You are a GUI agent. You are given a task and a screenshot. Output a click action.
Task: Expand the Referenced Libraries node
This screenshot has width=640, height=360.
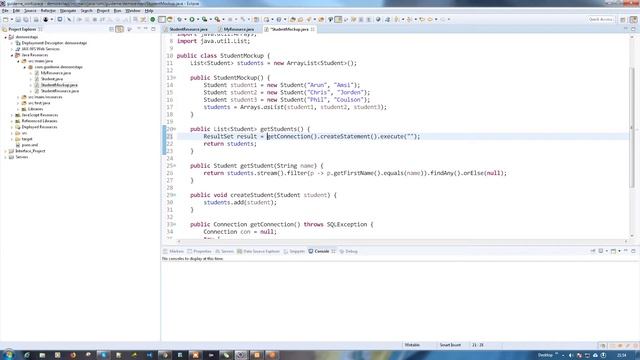[x=12, y=121]
